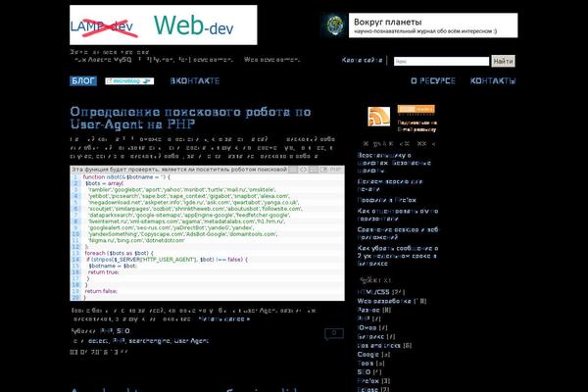Open the User Agent tag link

(x=191, y=341)
